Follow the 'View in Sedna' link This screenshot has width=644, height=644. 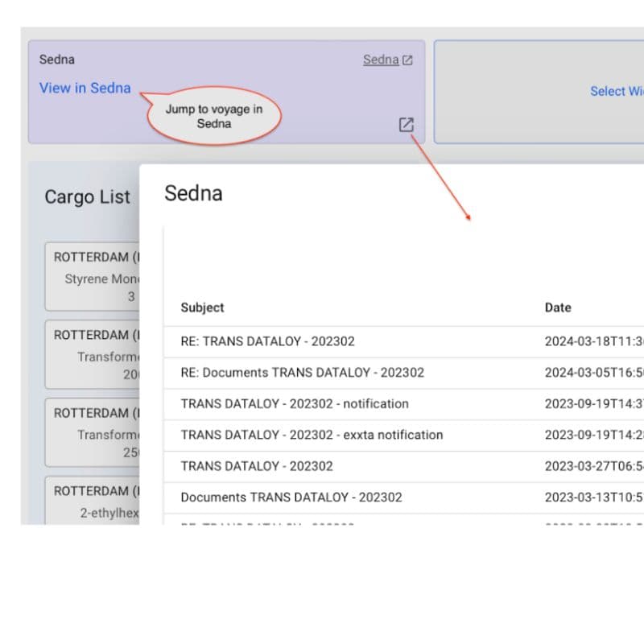(85, 88)
